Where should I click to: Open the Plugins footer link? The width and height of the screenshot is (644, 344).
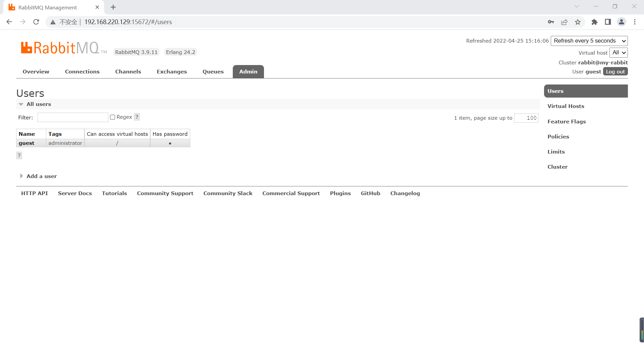pos(340,193)
